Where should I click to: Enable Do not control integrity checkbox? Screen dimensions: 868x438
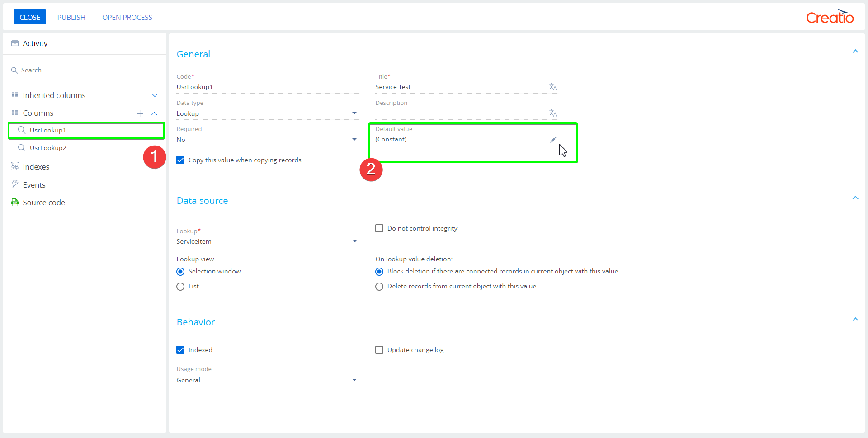coord(379,228)
